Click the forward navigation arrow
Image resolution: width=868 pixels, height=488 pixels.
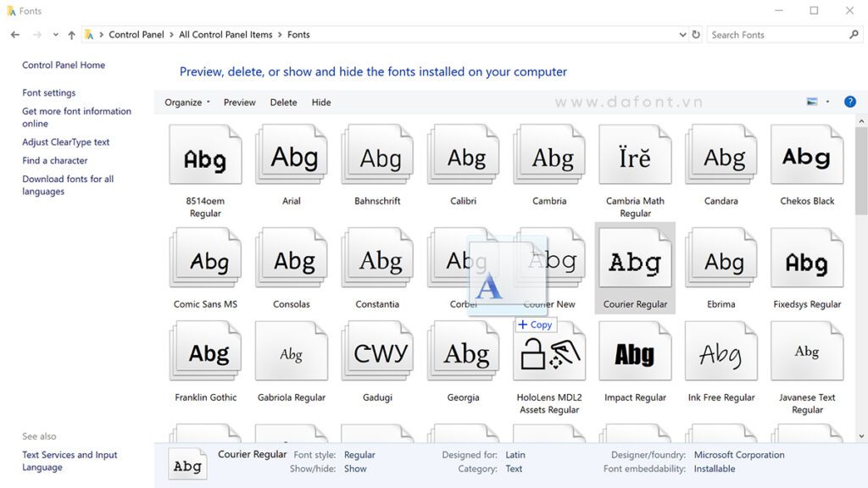click(x=36, y=34)
